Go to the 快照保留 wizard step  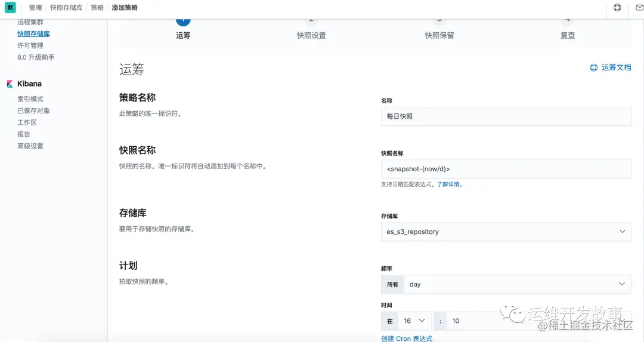click(x=439, y=29)
